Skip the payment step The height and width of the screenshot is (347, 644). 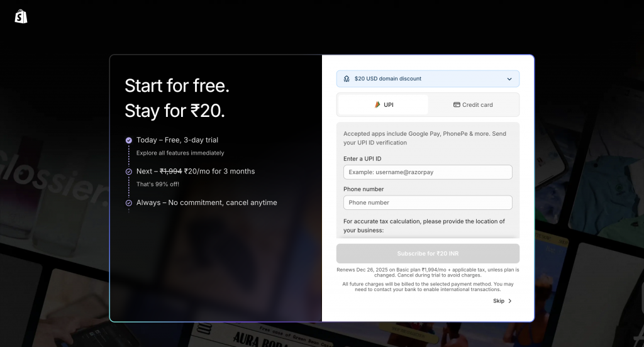[x=499, y=301]
